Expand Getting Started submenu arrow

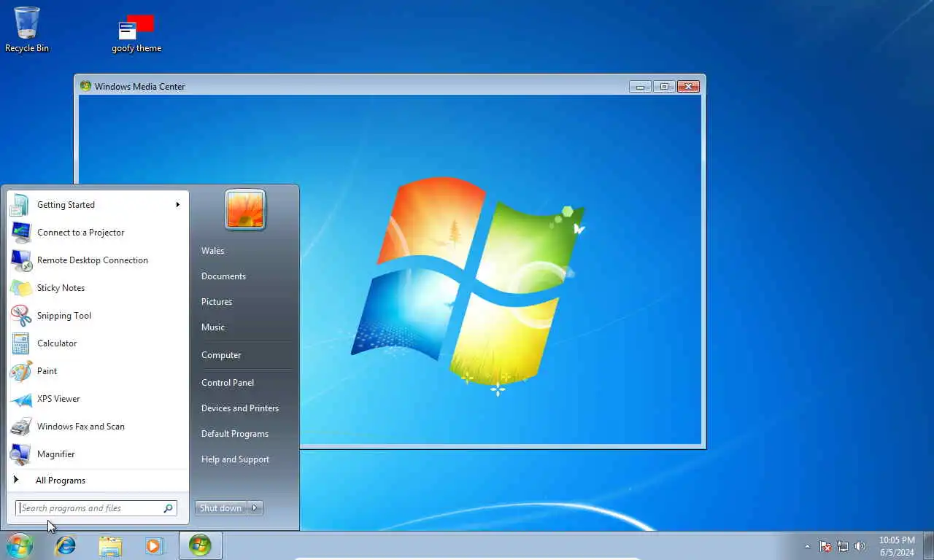pyautogui.click(x=177, y=205)
